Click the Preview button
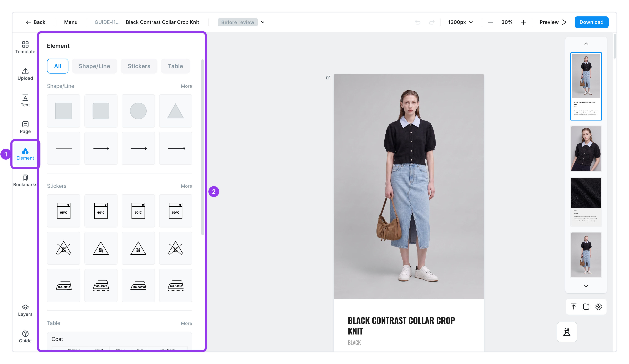Screen dimensions: 629x364 click(553, 22)
